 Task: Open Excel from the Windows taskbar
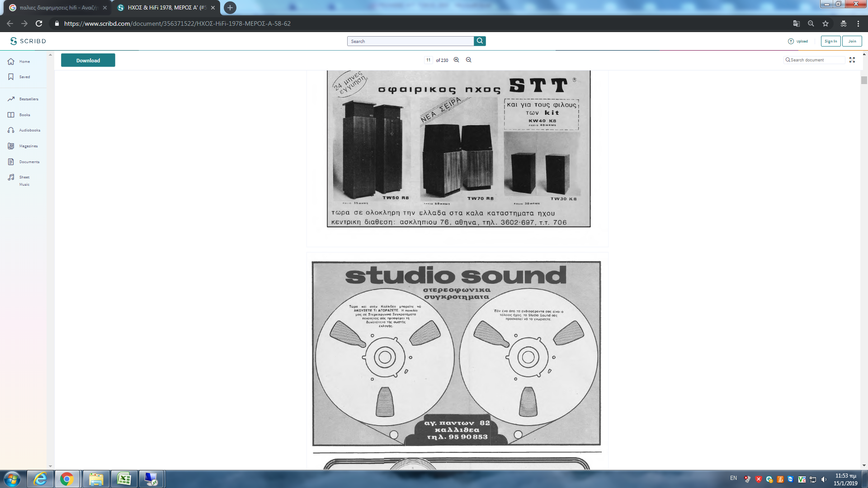tap(124, 479)
